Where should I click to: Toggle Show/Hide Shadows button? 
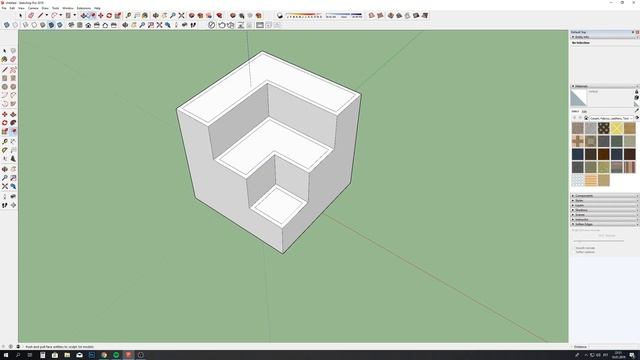click(x=280, y=16)
